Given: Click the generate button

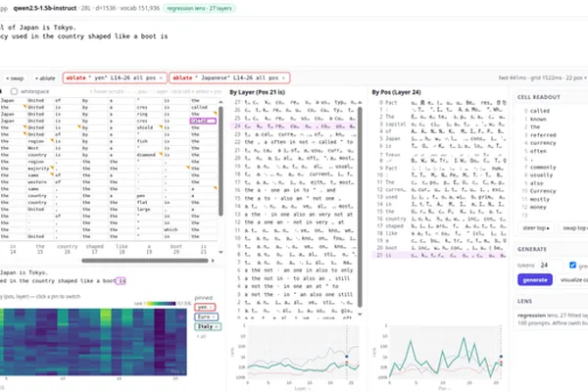Looking at the screenshot, I should tap(535, 280).
